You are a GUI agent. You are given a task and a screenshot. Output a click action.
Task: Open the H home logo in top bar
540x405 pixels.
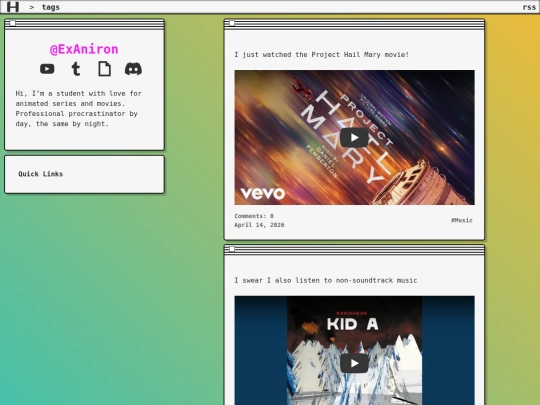pyautogui.click(x=13, y=7)
